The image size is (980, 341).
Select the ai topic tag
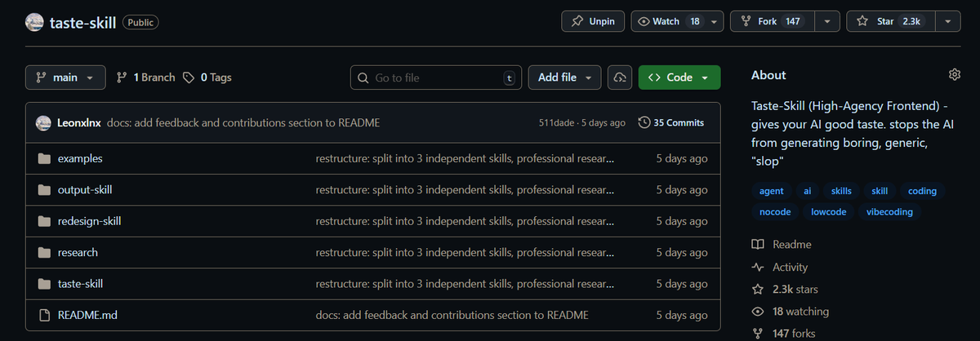click(807, 191)
